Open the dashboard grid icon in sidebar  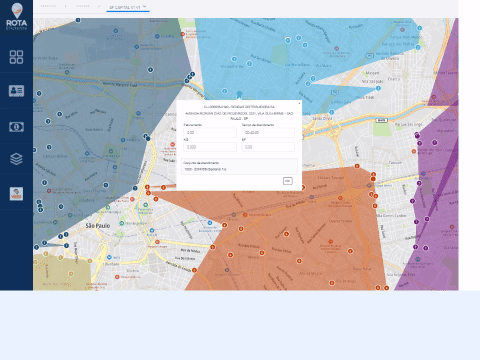[x=16, y=57]
